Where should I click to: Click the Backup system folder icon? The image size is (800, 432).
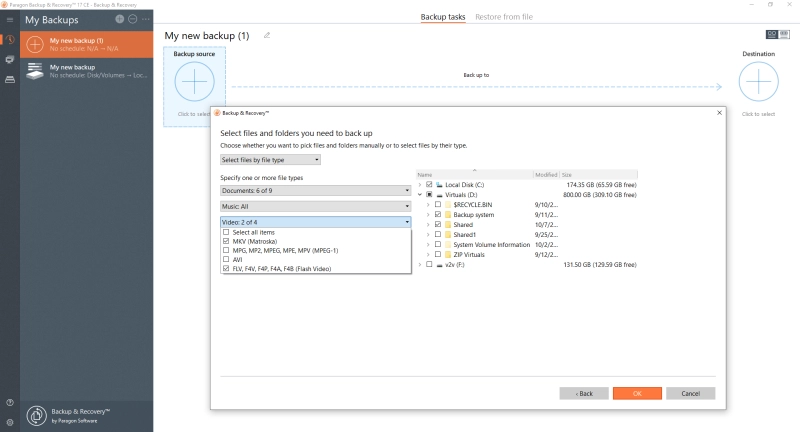coord(448,215)
